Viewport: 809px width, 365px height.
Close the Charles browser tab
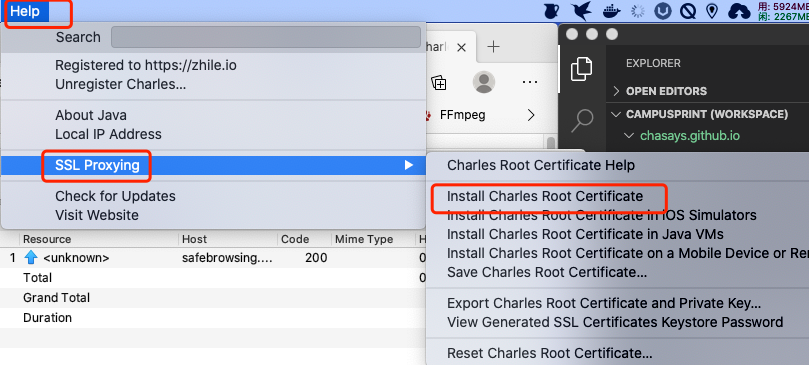point(462,47)
